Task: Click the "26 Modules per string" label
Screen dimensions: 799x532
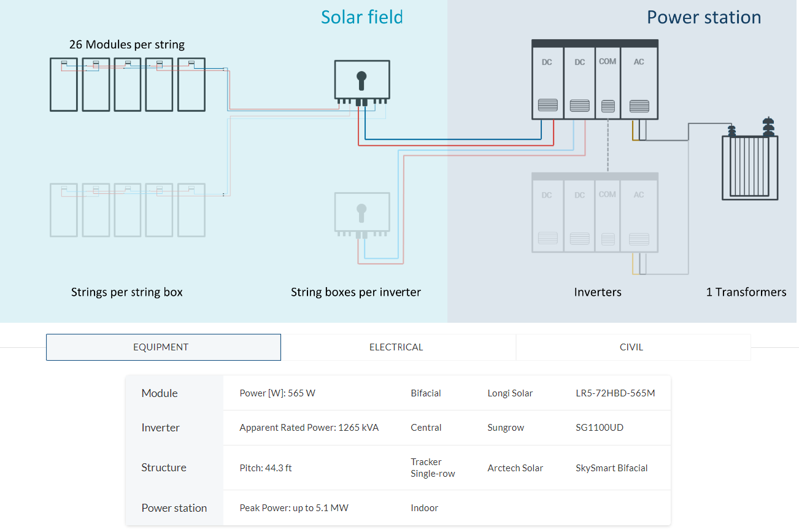Action: pyautogui.click(x=127, y=45)
